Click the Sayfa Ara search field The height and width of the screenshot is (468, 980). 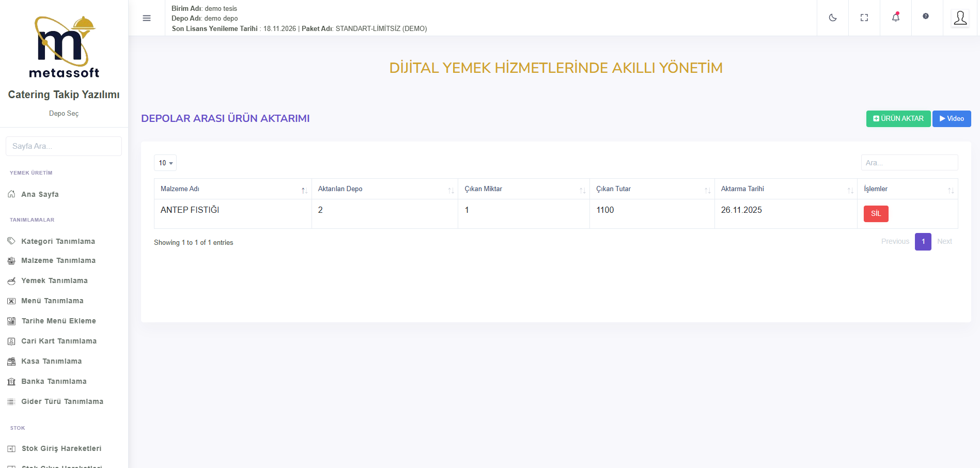64,146
